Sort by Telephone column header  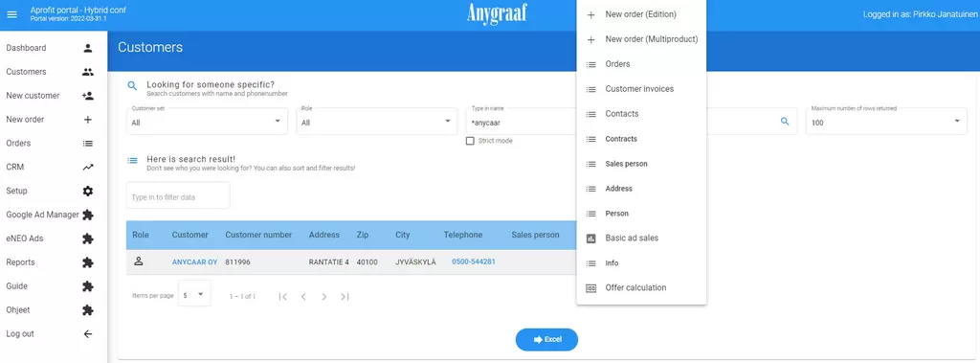(x=463, y=235)
